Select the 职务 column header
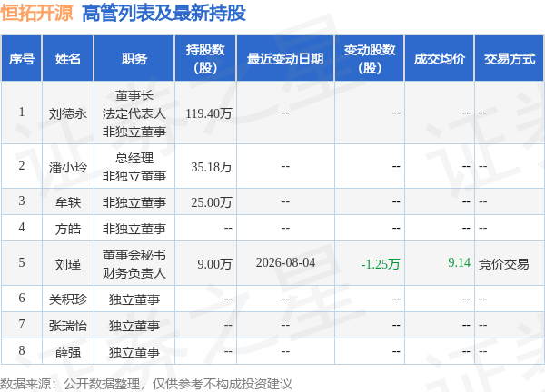 pyautogui.click(x=134, y=59)
